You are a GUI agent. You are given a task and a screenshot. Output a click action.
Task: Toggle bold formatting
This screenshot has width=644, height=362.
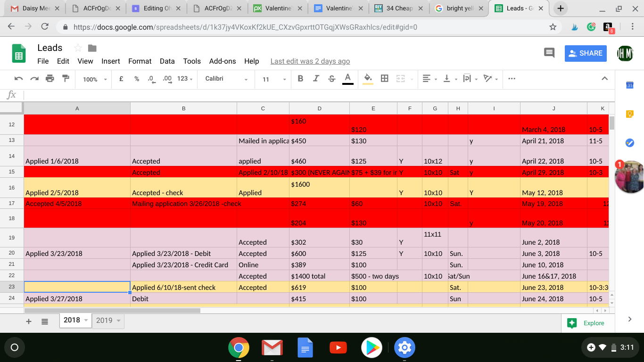pos(300,79)
